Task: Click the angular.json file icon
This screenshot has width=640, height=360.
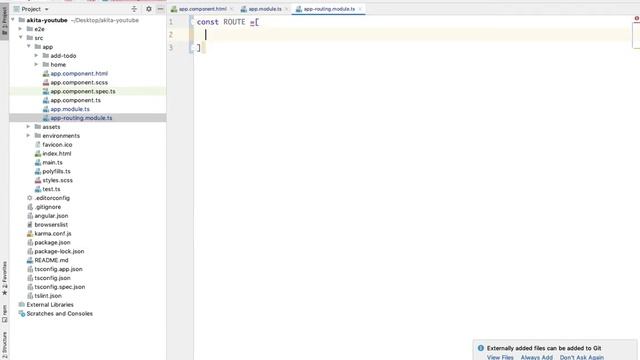Action: pyautogui.click(x=30, y=216)
